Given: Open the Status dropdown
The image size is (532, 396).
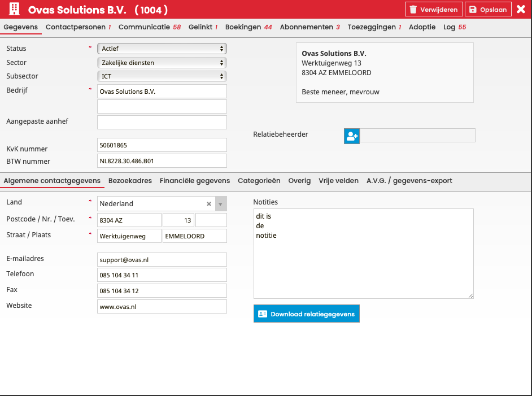Looking at the screenshot, I should (x=162, y=49).
